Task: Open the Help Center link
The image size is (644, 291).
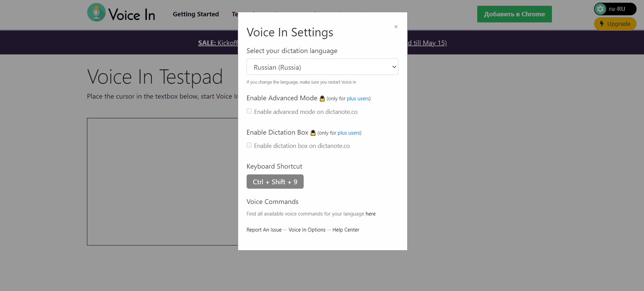Action: tap(345, 230)
